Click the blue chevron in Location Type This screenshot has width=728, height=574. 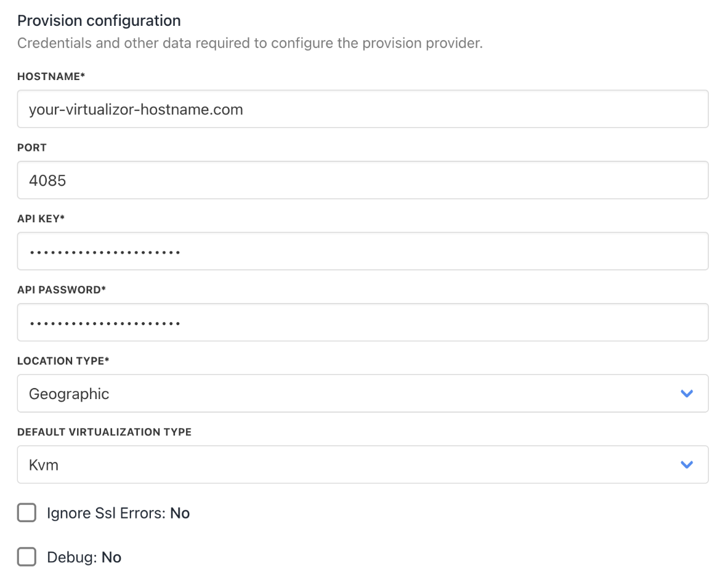pyautogui.click(x=687, y=394)
